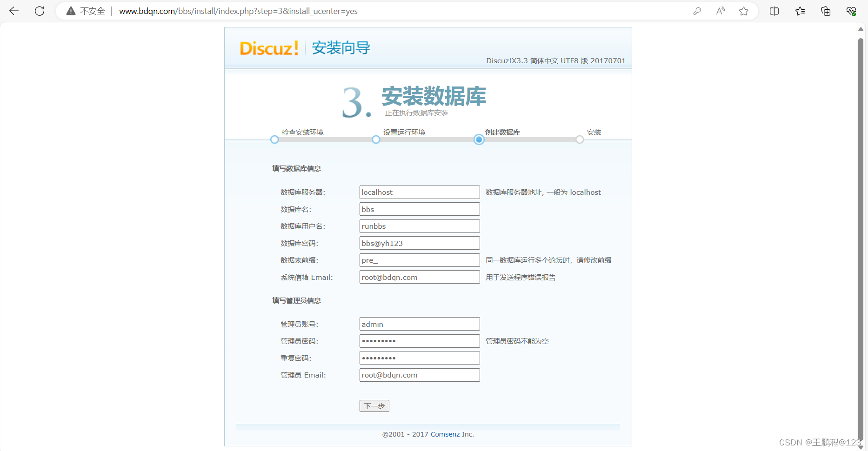This screenshot has width=868, height=451.
Task: Click the 安装 step marker
Action: point(580,139)
